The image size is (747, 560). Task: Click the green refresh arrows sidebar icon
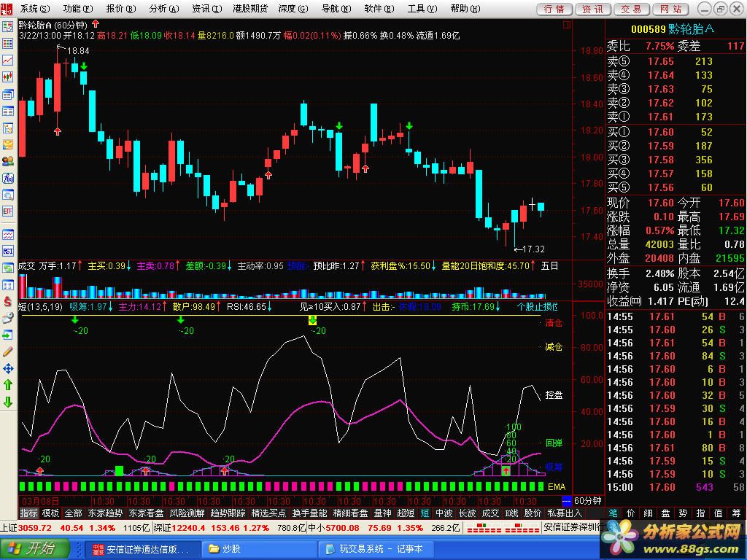click(x=7, y=268)
